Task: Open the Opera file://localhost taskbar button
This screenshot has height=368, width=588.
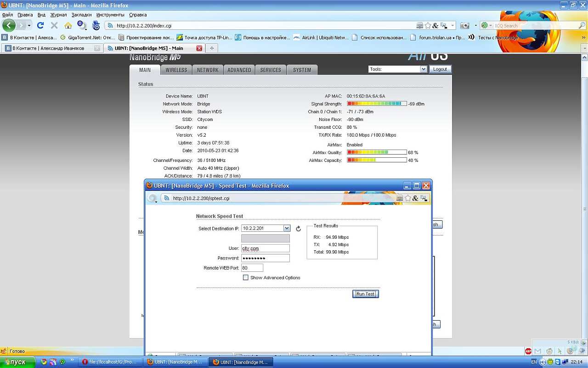Action: [110, 362]
